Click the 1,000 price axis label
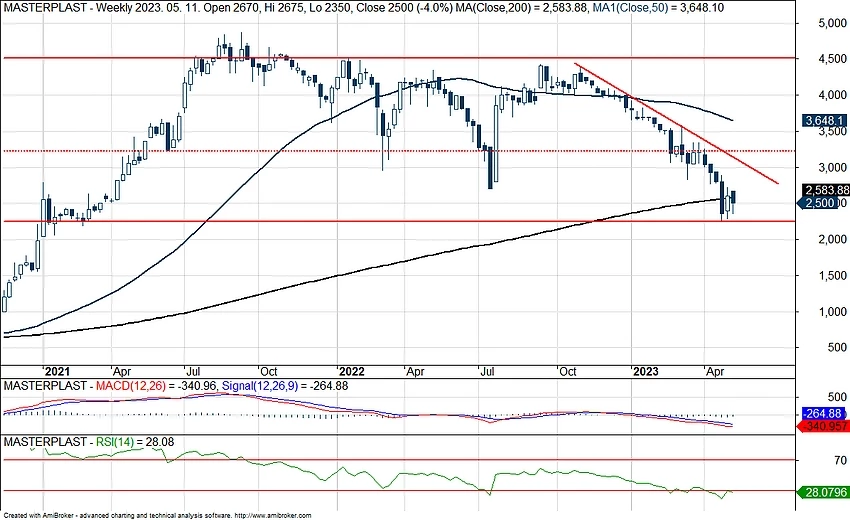 pos(833,312)
